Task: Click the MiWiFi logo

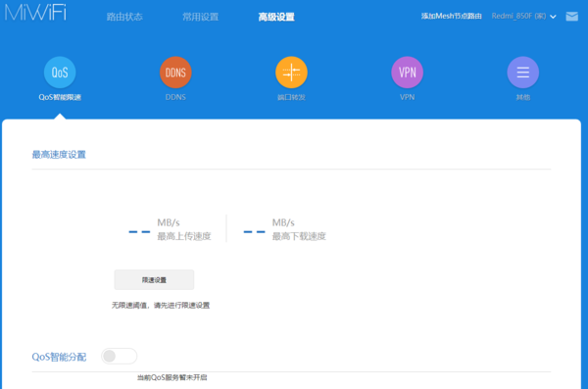Action: click(x=35, y=12)
